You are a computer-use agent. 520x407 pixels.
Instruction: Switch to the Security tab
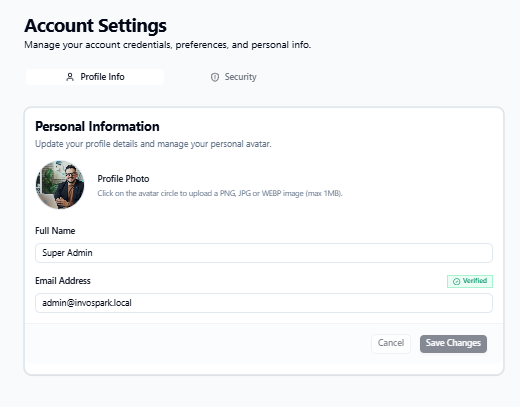pos(233,77)
